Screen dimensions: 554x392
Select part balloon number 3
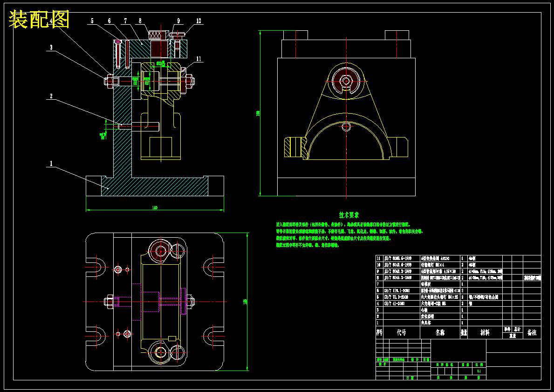click(51, 48)
